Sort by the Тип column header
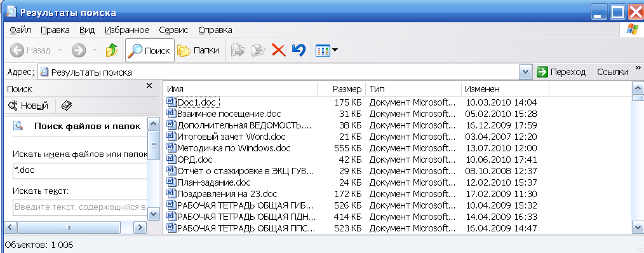This screenshot has width=644, height=253. (x=413, y=89)
